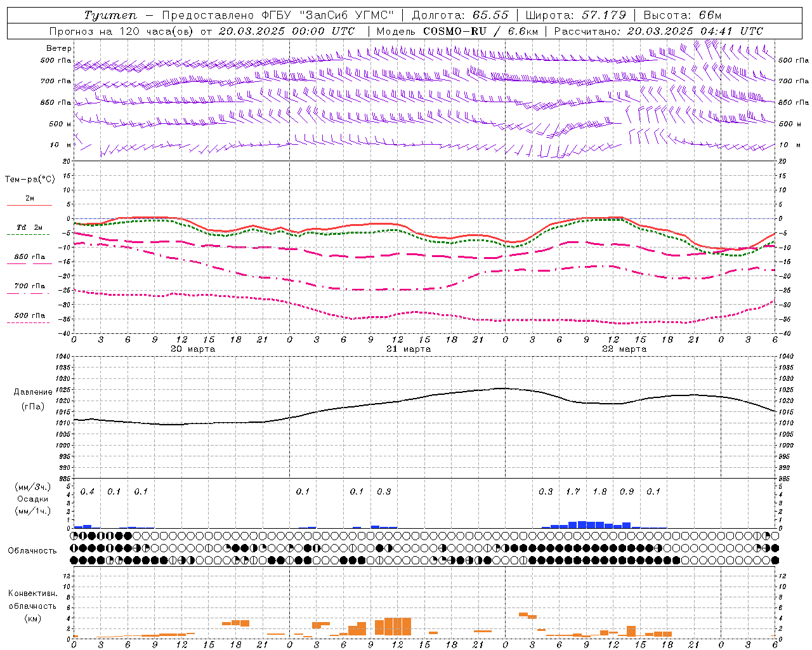Click the '0.9' precipitation value
The height and width of the screenshot is (650, 812).
coord(627,492)
